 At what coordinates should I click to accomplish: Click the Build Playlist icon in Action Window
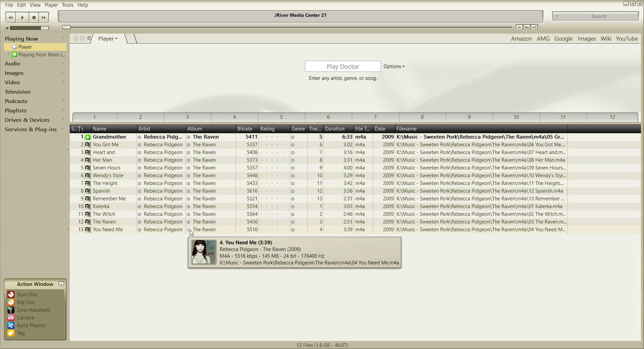(x=11, y=325)
